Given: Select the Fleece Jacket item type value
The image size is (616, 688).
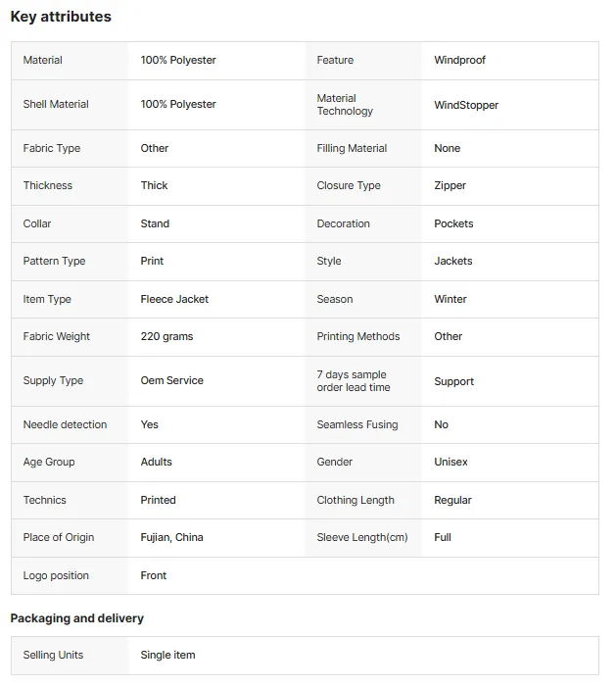Looking at the screenshot, I should tap(174, 299).
